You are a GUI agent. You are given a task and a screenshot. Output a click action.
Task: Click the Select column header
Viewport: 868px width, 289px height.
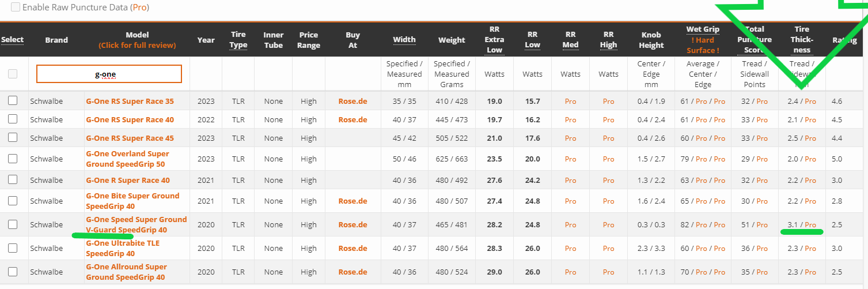13,40
